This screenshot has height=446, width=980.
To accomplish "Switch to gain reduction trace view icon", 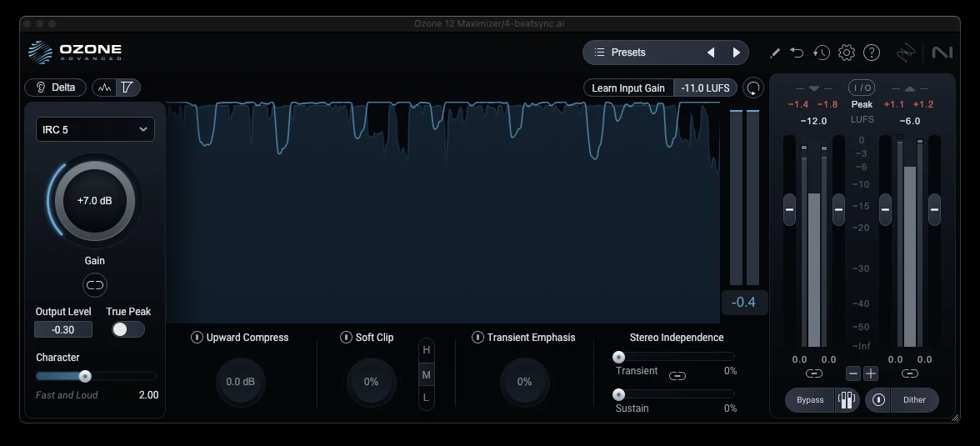I will 127,88.
